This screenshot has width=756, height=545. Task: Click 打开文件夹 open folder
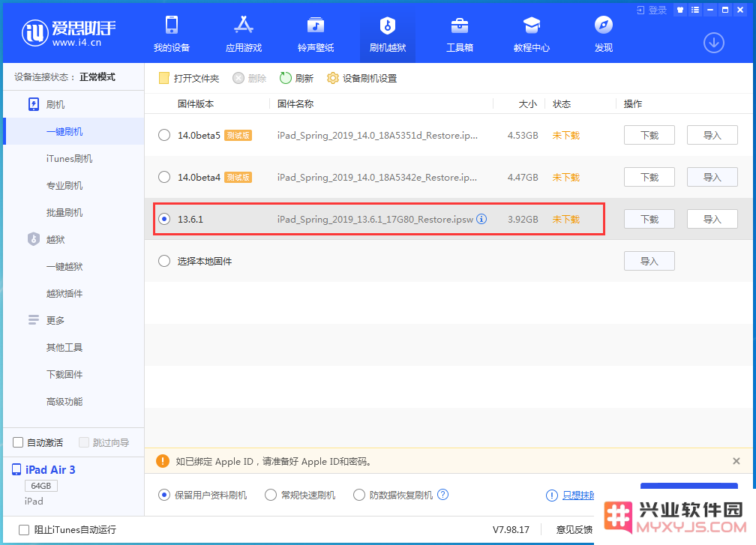click(188, 78)
